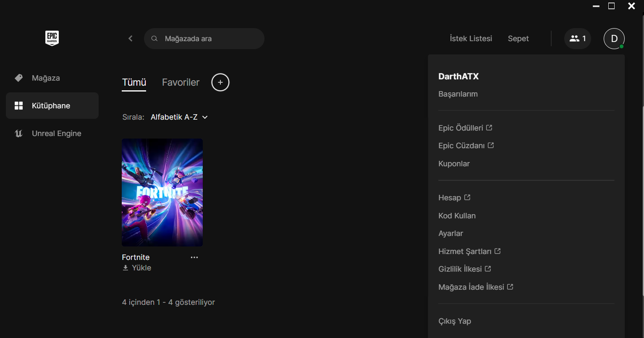Open the İstek Listesi link
Screen dimensions: 644x338
tap(471, 39)
